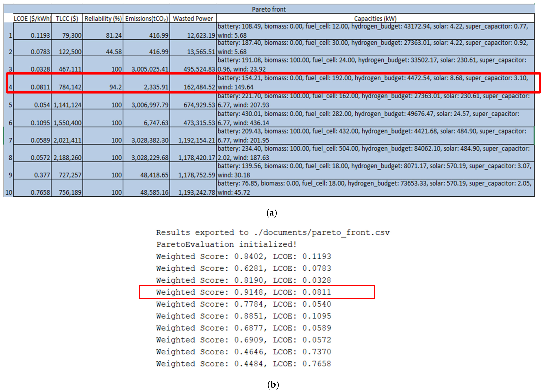Click the 'TLCC ($)' column header
The height and width of the screenshot is (392, 543).
click(67, 18)
